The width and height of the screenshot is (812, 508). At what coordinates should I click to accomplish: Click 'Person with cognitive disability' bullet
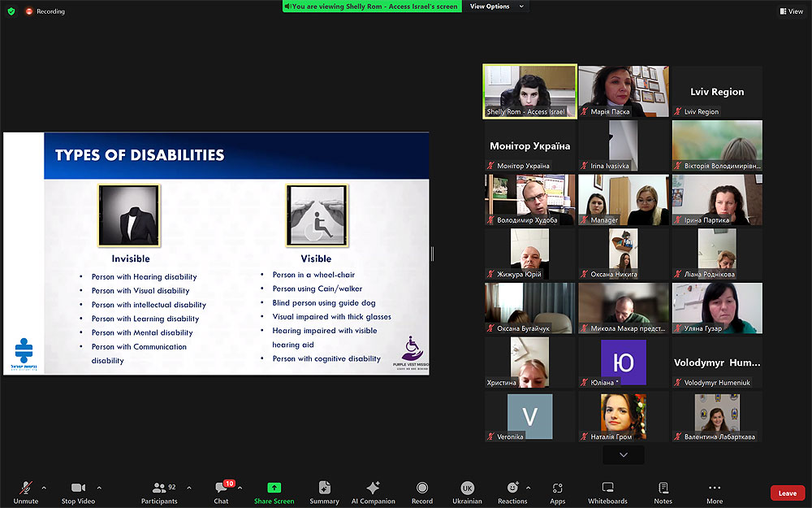pos(326,358)
